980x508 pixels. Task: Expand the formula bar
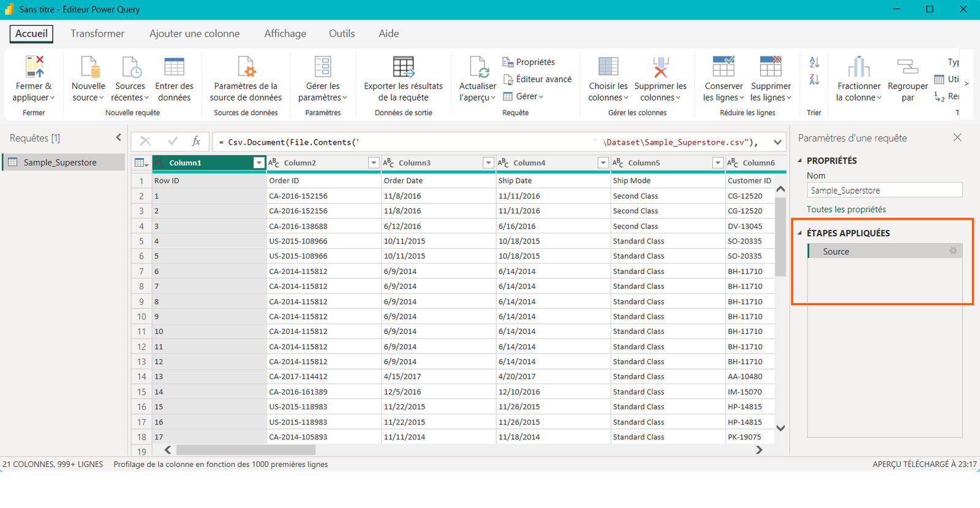pyautogui.click(x=777, y=142)
